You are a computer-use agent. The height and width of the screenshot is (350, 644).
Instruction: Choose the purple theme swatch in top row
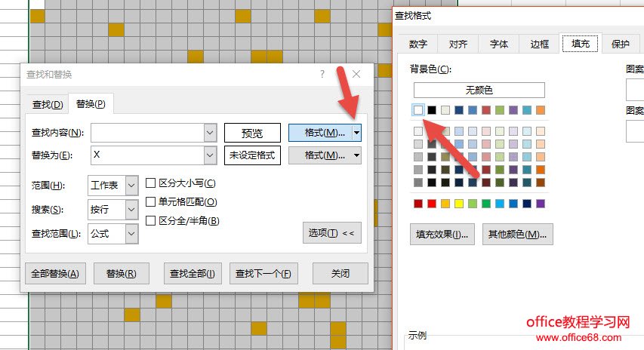[x=513, y=110]
